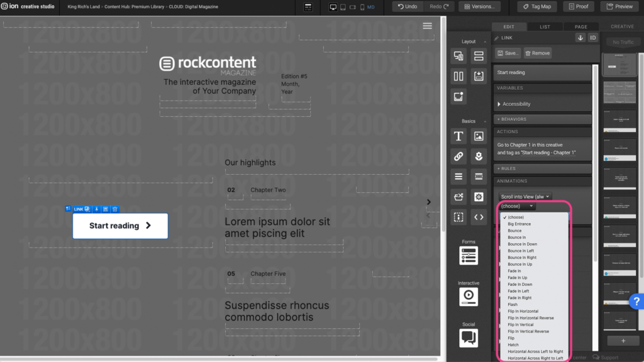644x362 pixels.
Task: Click the page layout icon in top bar
Action: [x=308, y=7]
